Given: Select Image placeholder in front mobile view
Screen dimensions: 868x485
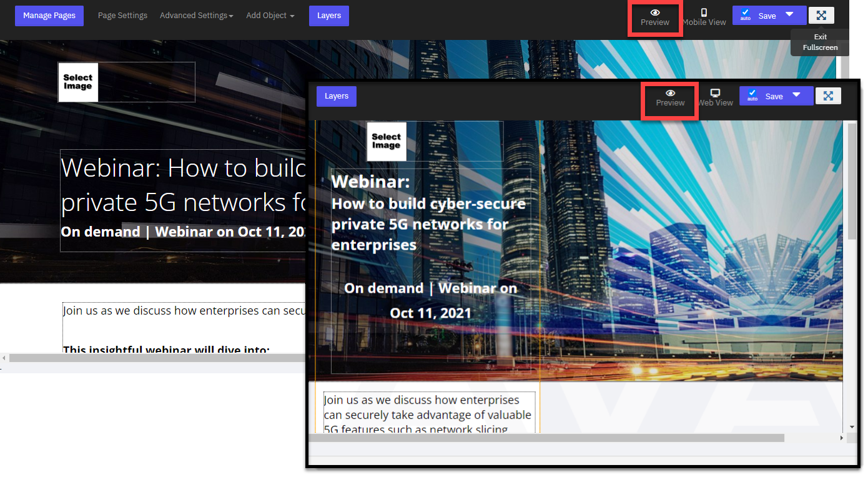Looking at the screenshot, I should point(387,141).
